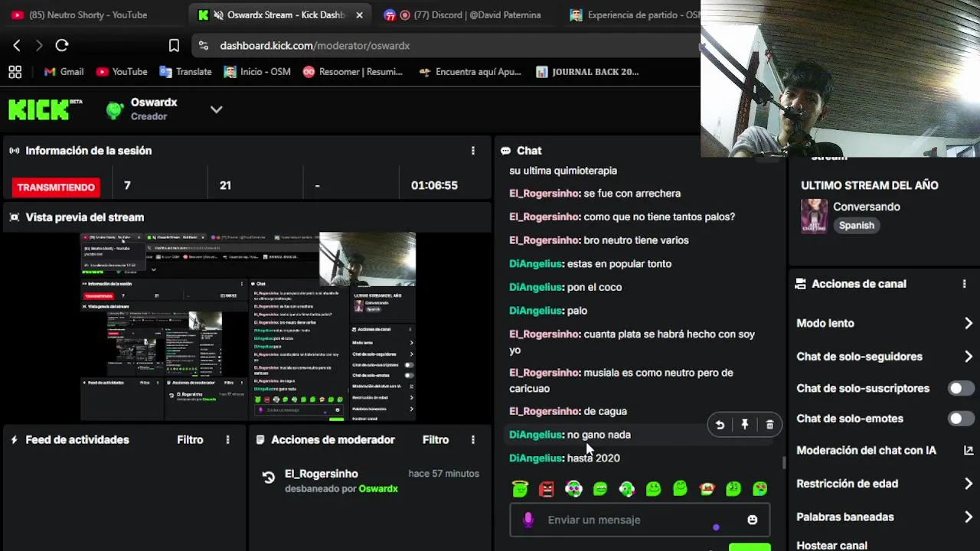Viewport: 980px width, 551px height.
Task: Open the Feed de actividades three-dot menu
Action: coord(227,440)
